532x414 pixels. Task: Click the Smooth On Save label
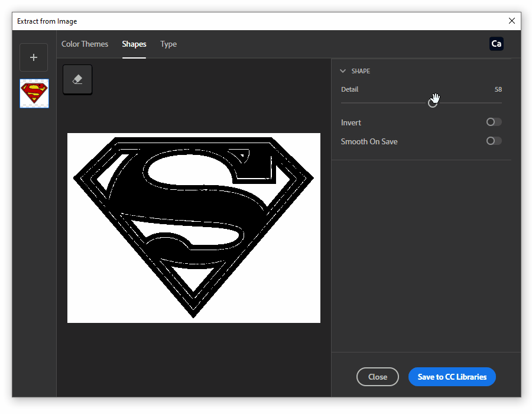369,141
